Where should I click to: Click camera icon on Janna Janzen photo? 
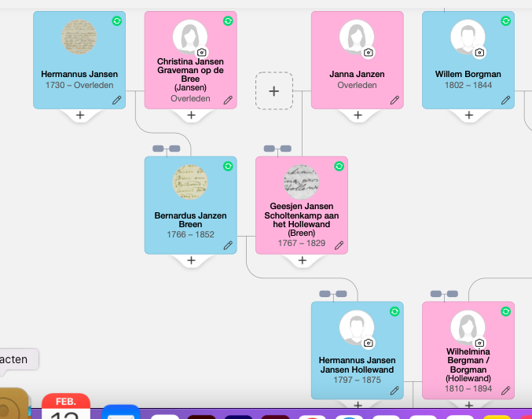pos(369,53)
